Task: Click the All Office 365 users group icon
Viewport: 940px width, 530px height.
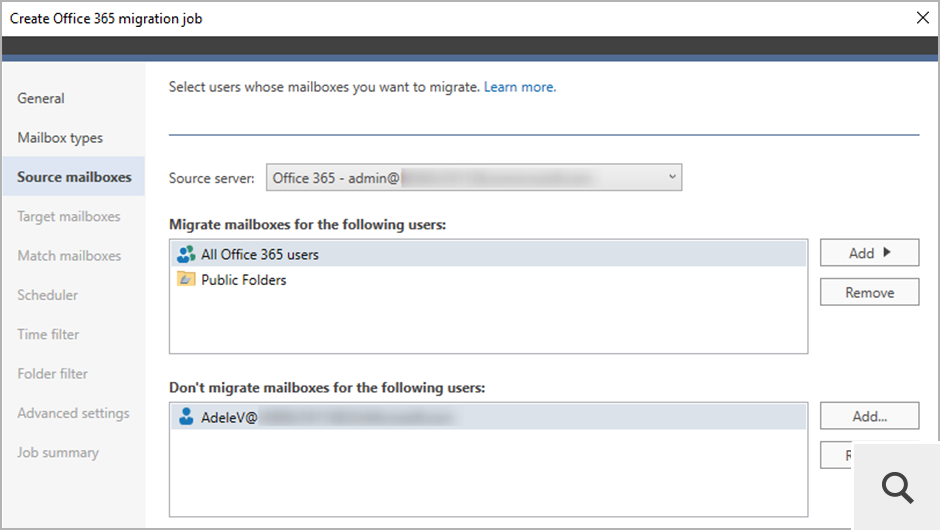Action: pos(186,254)
